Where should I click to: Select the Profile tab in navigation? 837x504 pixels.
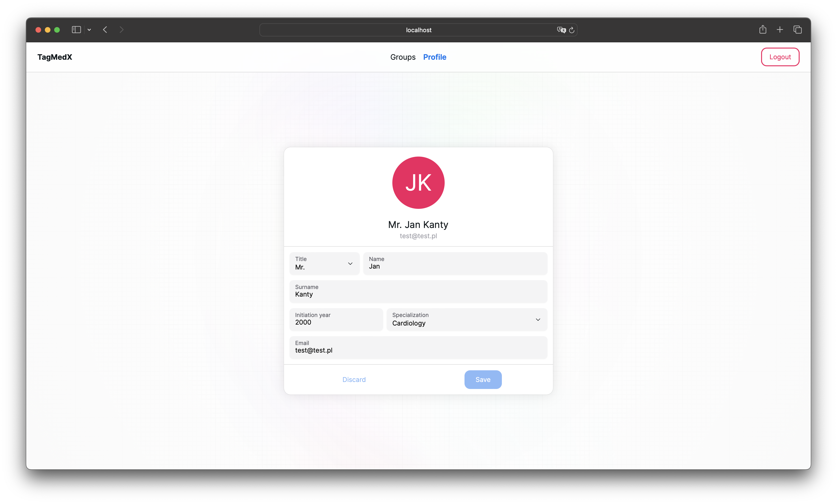click(x=434, y=57)
